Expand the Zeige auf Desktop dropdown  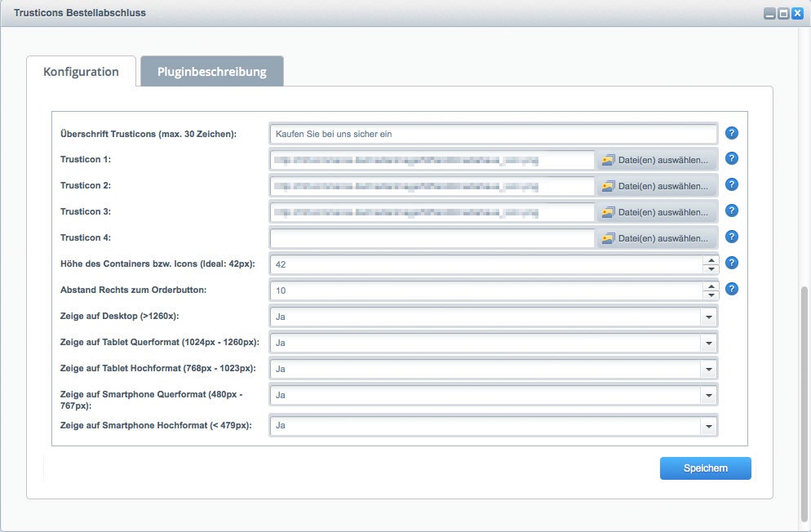coord(708,317)
